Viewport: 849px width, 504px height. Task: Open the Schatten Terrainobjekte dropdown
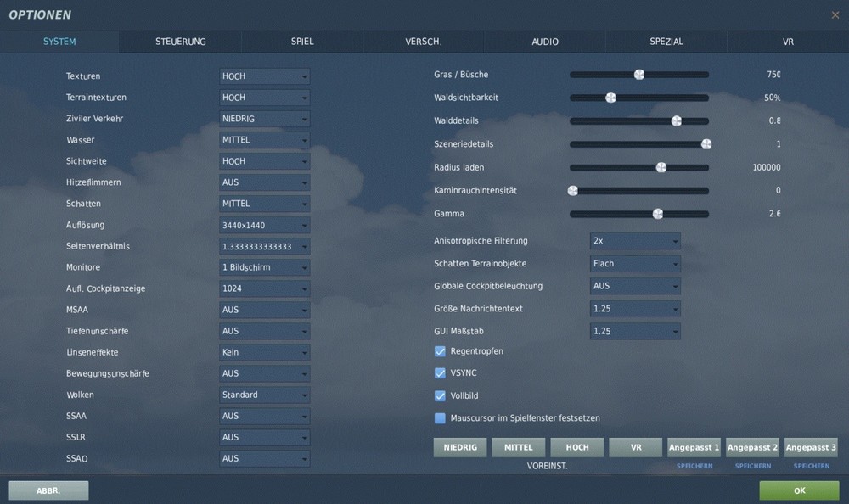pyautogui.click(x=635, y=263)
